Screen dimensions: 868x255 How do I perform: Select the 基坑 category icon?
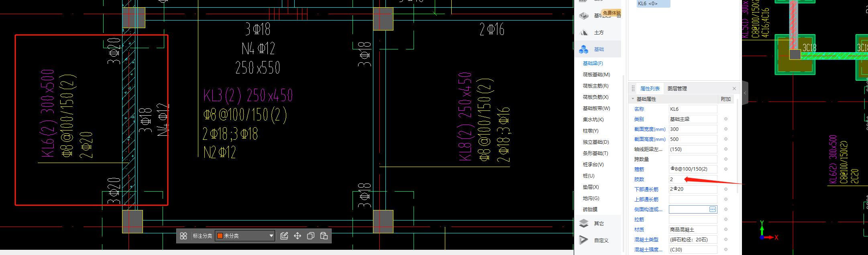(584, 16)
